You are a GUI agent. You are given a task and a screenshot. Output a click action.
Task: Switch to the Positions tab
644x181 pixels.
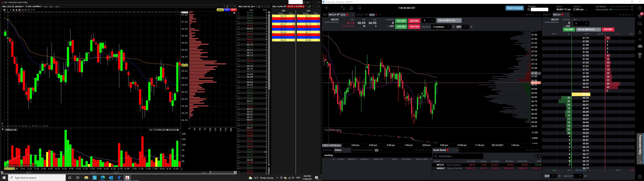[x=328, y=150]
